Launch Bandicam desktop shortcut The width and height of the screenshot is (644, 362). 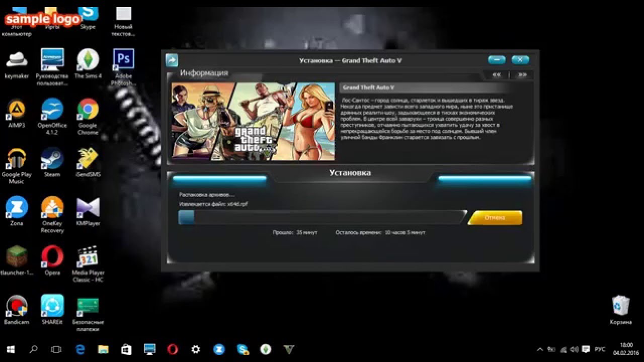pos(17,310)
